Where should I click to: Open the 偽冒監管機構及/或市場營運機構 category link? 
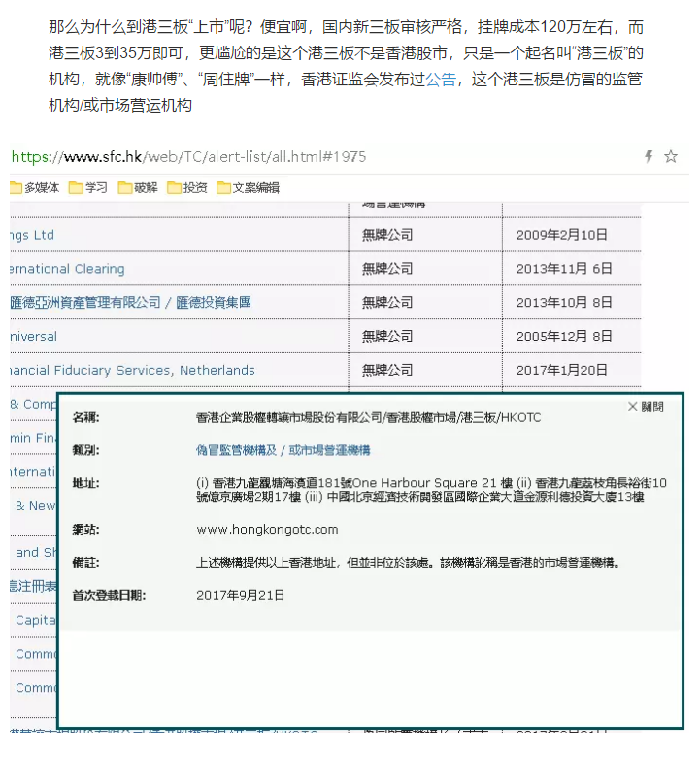283,450
